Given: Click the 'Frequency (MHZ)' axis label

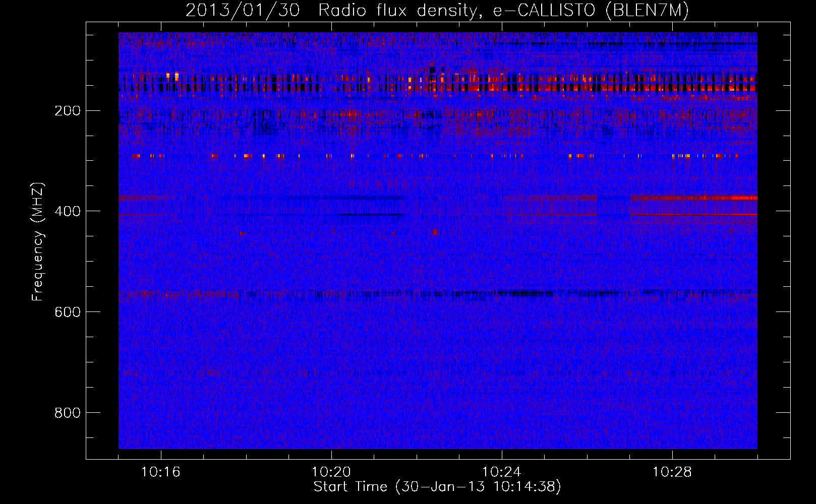Looking at the screenshot, I should tap(38, 241).
